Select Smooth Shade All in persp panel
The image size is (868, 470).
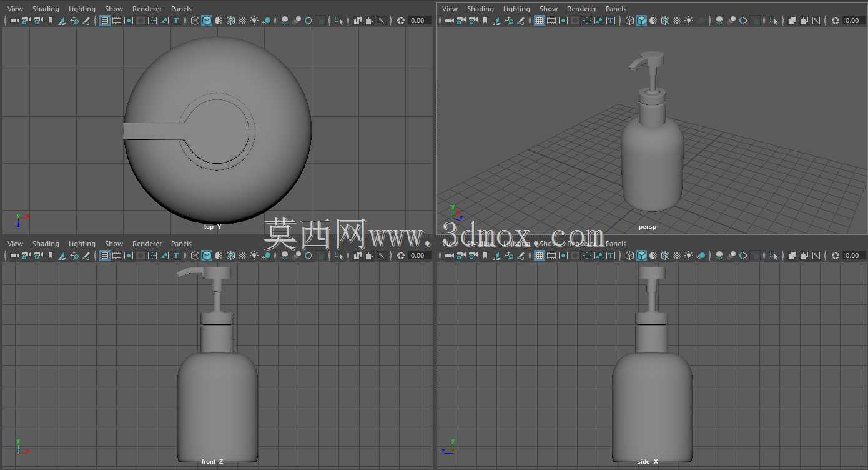(641, 21)
